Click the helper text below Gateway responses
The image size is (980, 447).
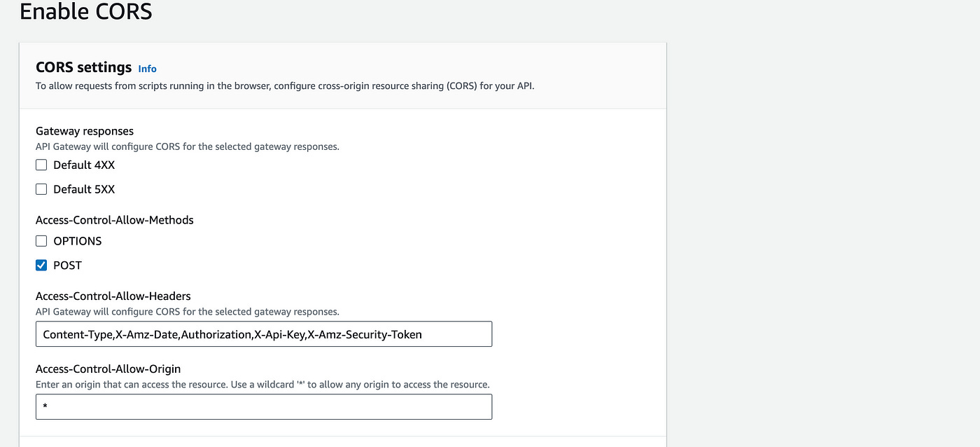[188, 147]
